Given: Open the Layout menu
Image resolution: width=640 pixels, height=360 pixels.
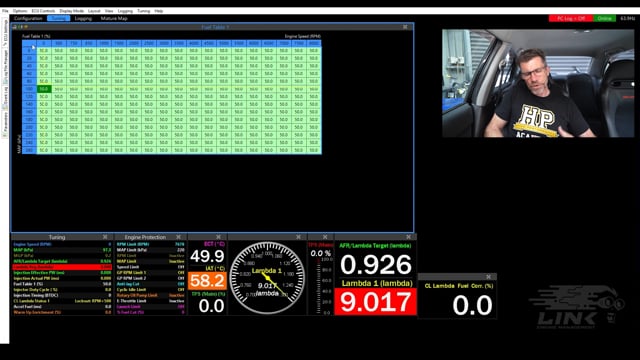Looking at the screenshot, I should (x=94, y=11).
